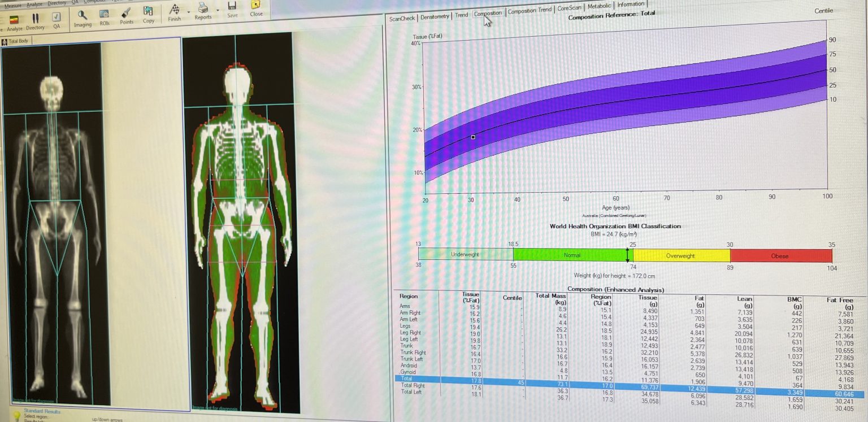
Task: Switch to the Composition Trend tab
Action: click(x=530, y=10)
